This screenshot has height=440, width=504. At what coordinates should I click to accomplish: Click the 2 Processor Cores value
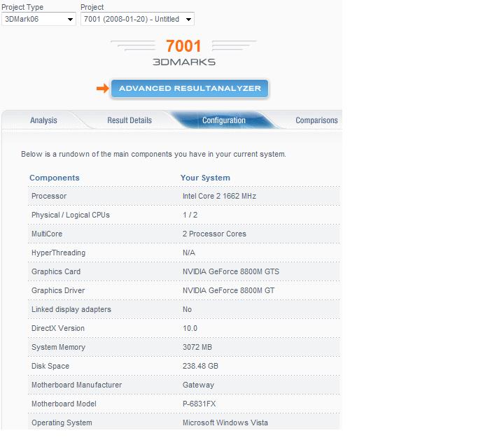pos(214,234)
